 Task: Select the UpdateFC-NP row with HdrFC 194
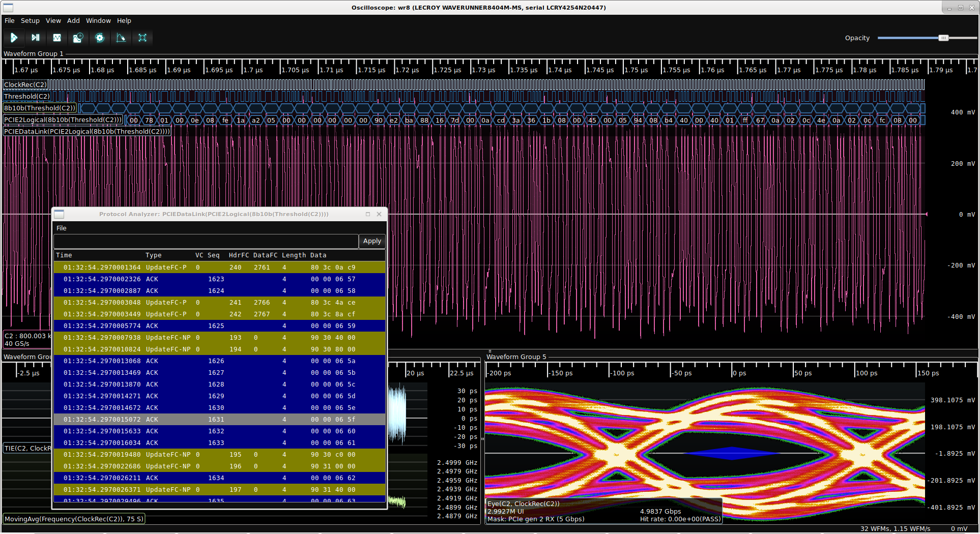coord(219,349)
